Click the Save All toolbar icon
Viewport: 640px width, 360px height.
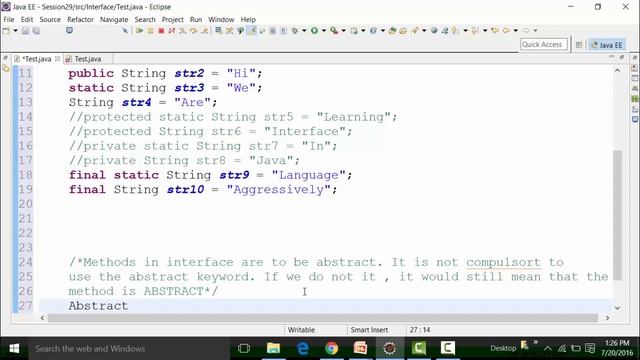(36, 31)
